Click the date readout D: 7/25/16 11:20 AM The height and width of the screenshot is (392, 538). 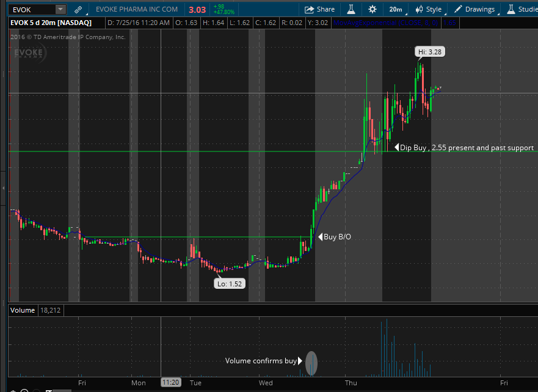[x=139, y=23]
